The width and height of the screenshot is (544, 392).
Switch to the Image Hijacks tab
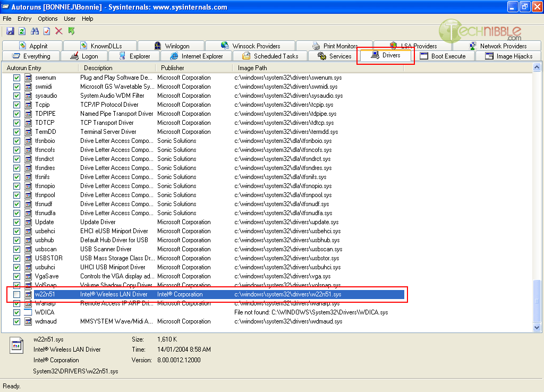(508, 56)
